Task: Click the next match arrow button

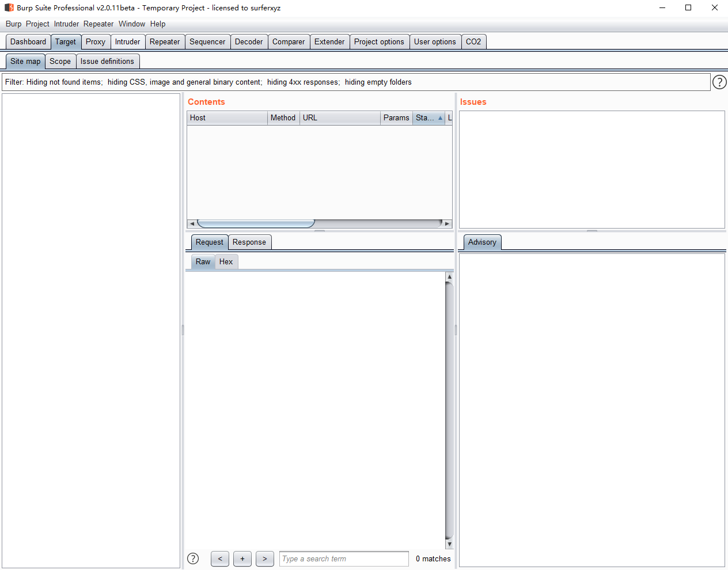Action: [x=264, y=558]
